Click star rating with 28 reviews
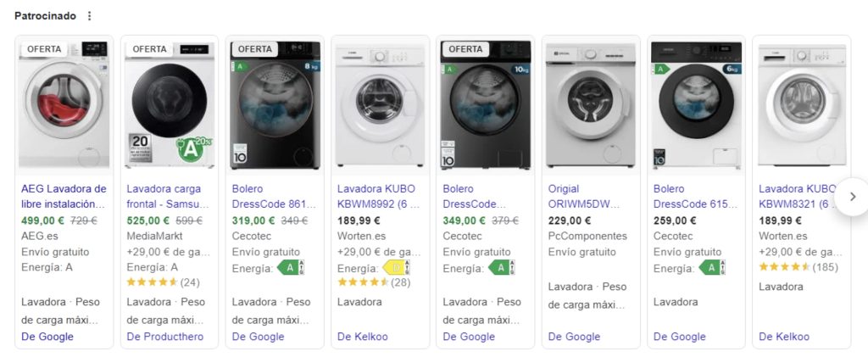 pos(362,282)
